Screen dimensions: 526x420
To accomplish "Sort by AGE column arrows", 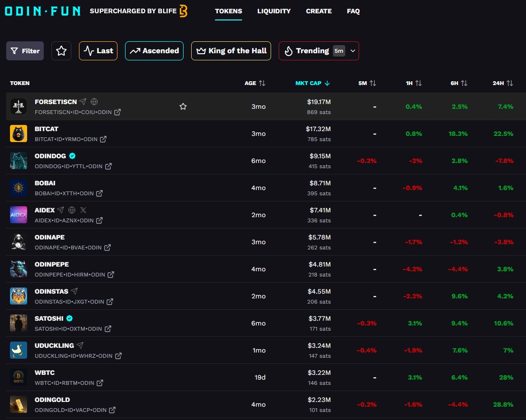I will (x=262, y=83).
